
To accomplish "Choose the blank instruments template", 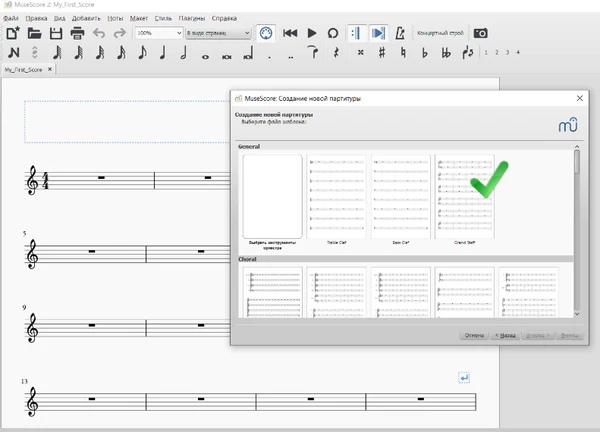I will (x=272, y=202).
